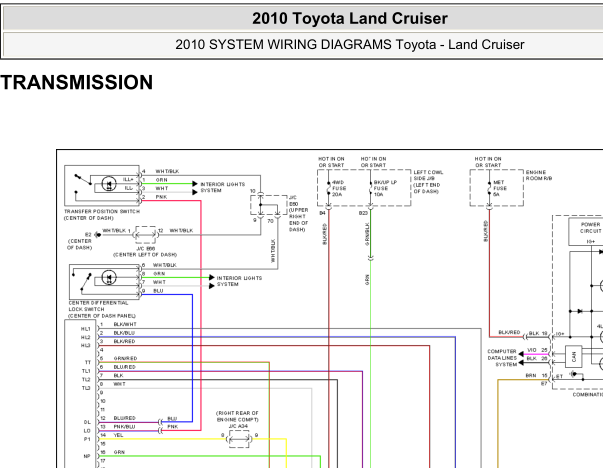
Task: Click the CAN box in combination meter
Action: pos(573,356)
